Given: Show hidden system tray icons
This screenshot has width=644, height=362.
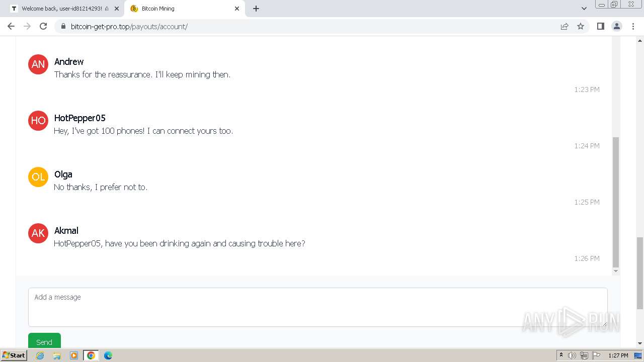Looking at the screenshot, I should (561, 355).
